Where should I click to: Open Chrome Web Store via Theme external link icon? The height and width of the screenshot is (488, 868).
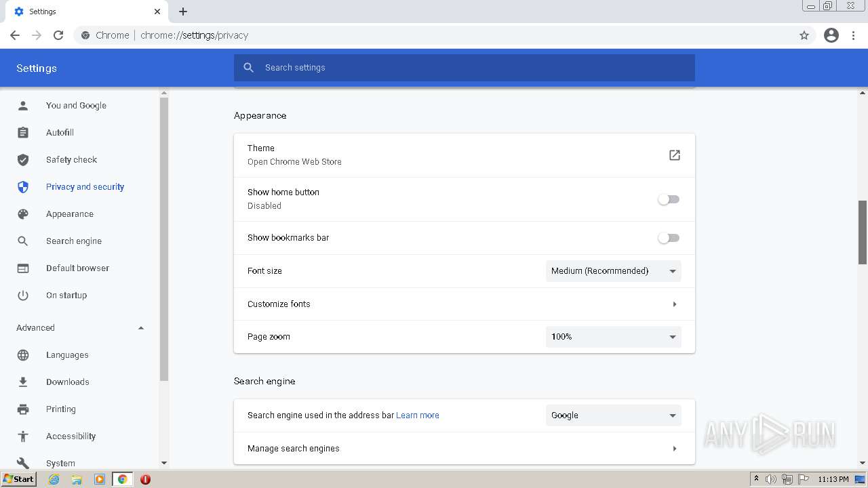pos(675,155)
